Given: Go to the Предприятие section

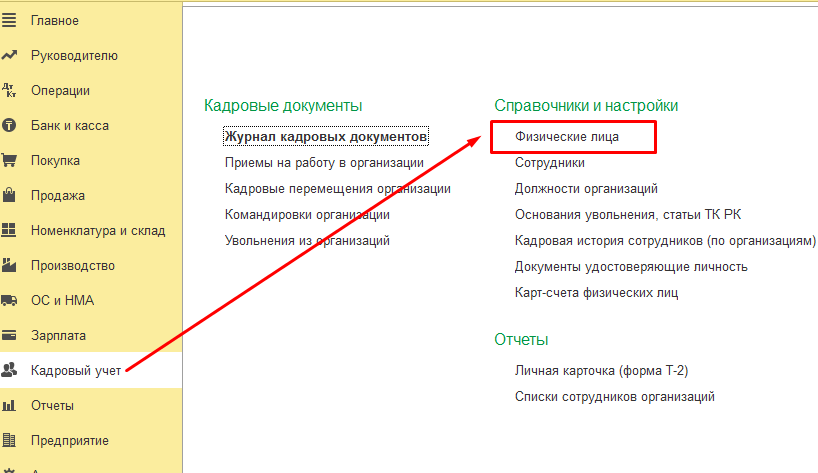Looking at the screenshot, I should click(x=69, y=441).
